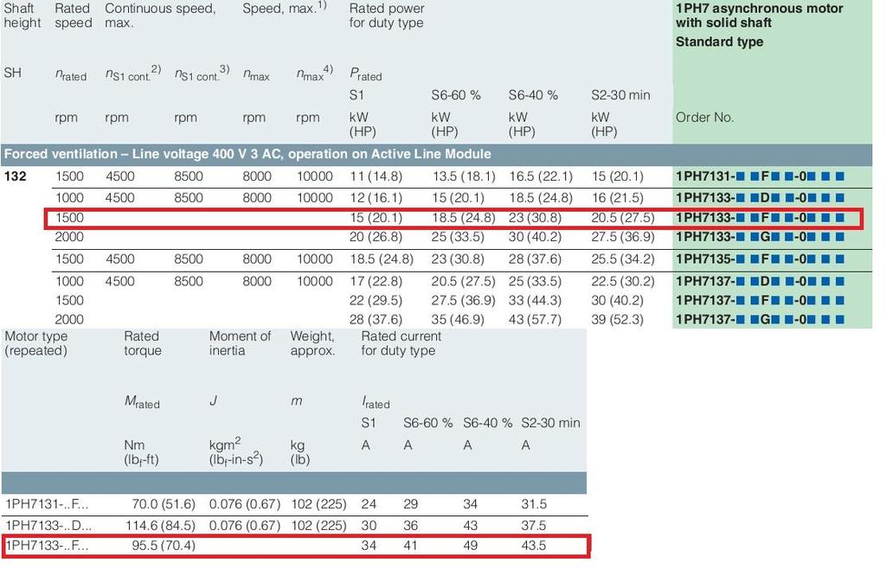Select 'S2-30 min' header under Rated power
Screen dimensions: 886x588
tap(620, 95)
